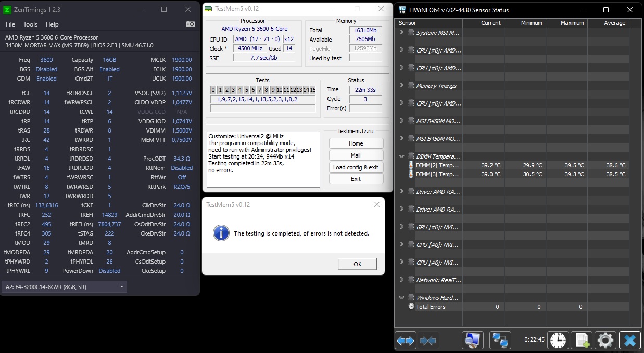Click the HWiNFO elapsed time 0:22:45
This screenshot has width=644, height=353.
(534, 340)
